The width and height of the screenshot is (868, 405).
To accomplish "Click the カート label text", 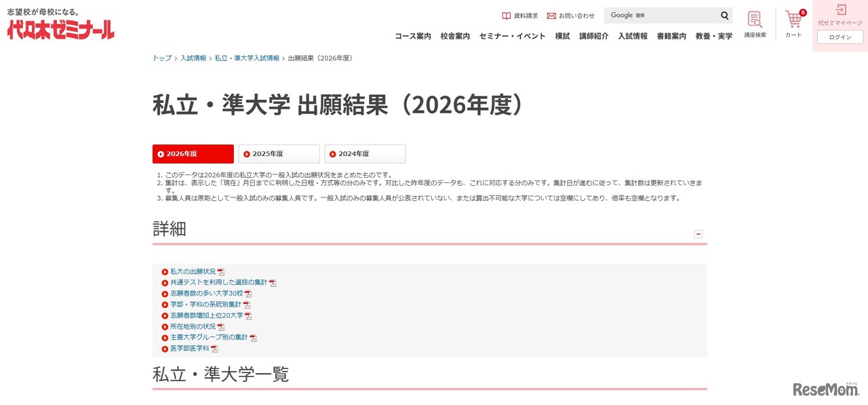I will click(x=793, y=35).
